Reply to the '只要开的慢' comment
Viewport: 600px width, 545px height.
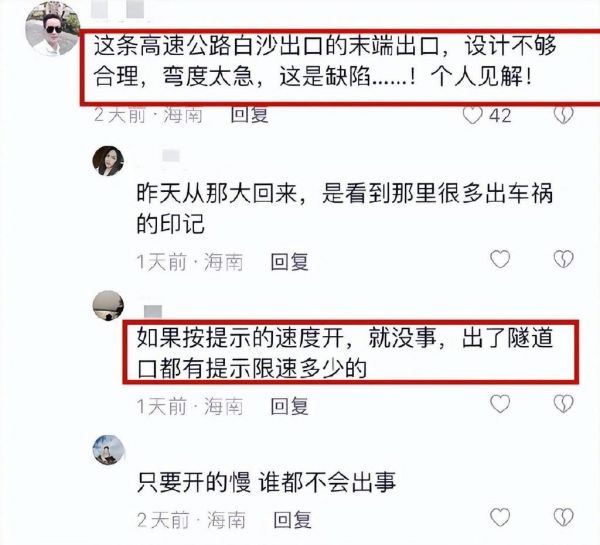(292, 520)
